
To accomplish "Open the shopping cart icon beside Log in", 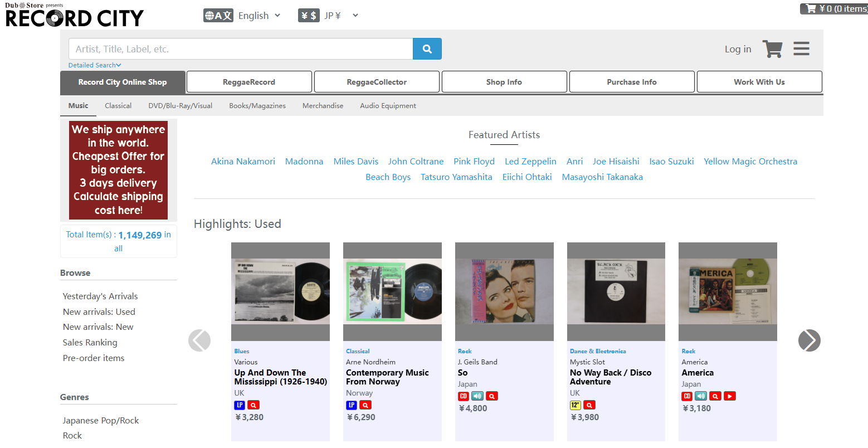I will (x=772, y=49).
